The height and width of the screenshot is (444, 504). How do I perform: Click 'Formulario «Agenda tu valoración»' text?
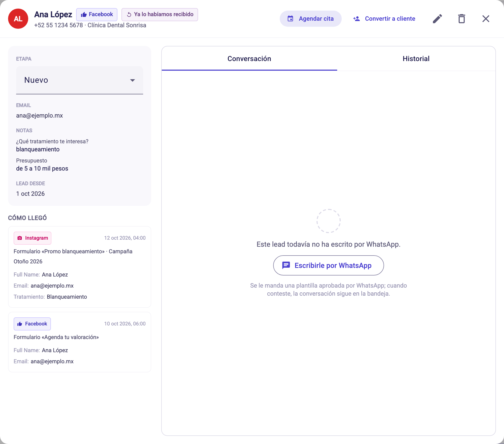56,337
